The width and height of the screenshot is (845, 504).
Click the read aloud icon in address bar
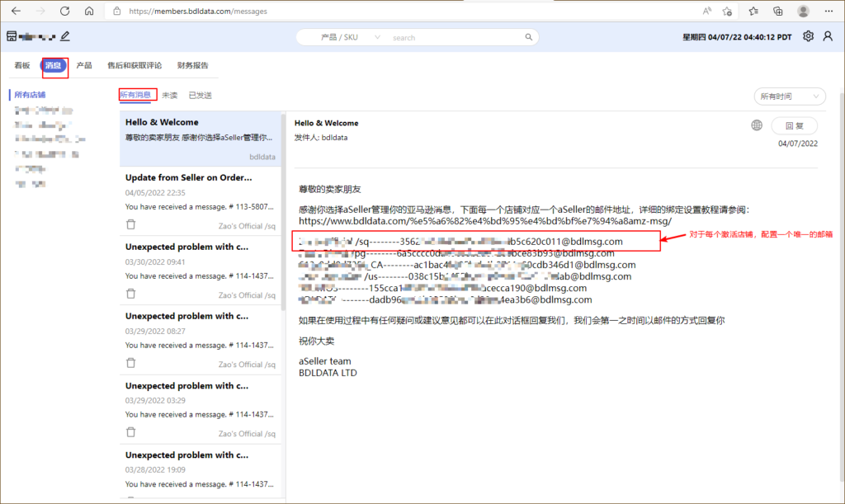706,11
